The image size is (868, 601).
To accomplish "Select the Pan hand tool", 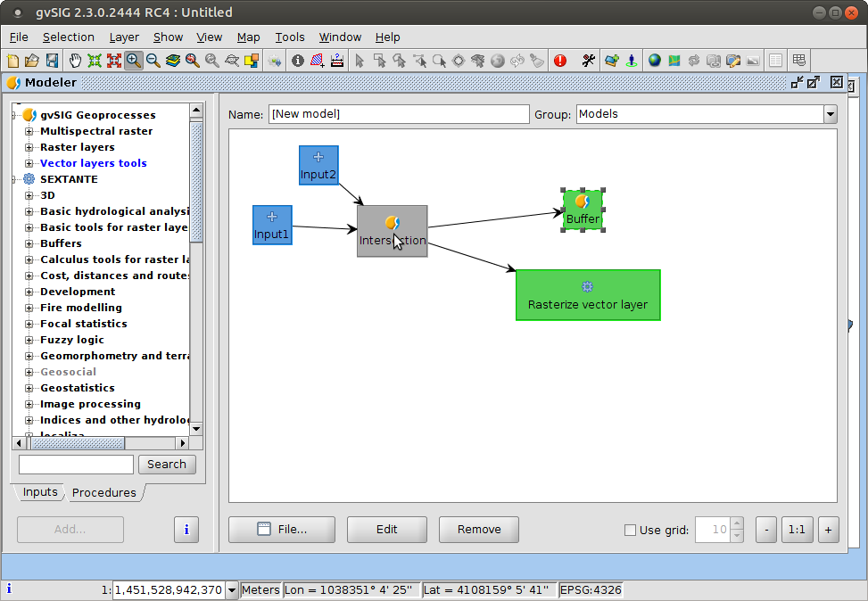I will [75, 61].
